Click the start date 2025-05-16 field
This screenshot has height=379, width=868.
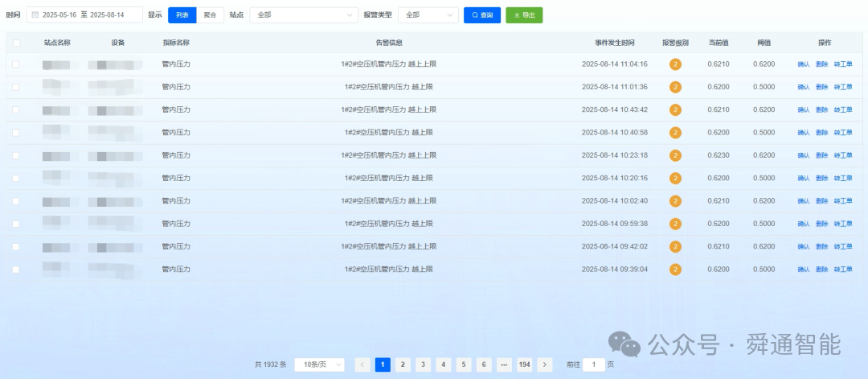(x=59, y=15)
